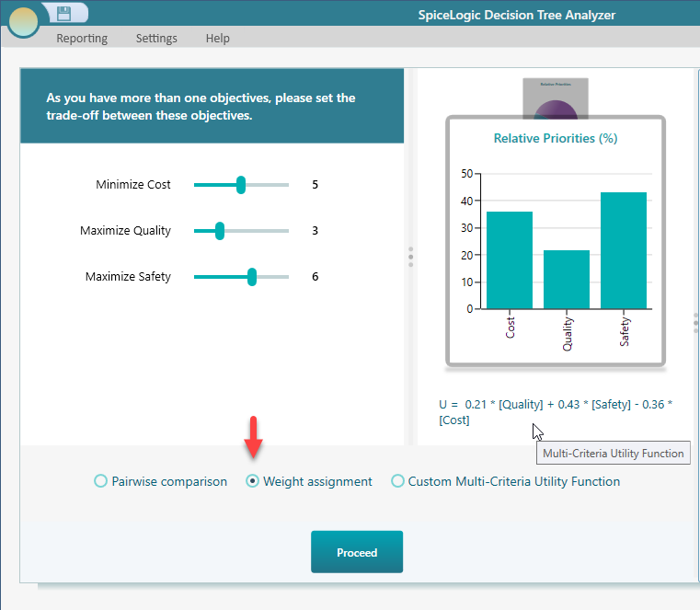Image resolution: width=700 pixels, height=610 pixels.
Task: Open the Settings menu
Action: (x=156, y=39)
